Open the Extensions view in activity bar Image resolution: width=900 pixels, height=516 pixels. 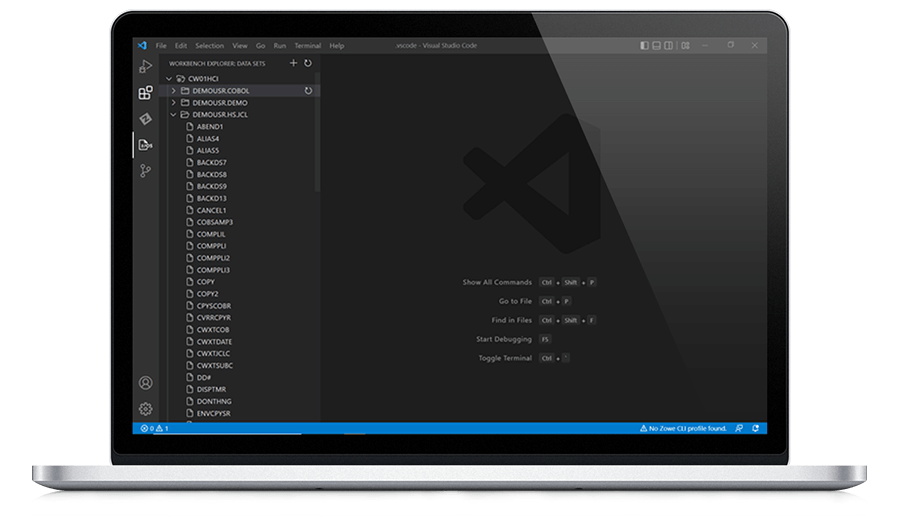coord(145,93)
